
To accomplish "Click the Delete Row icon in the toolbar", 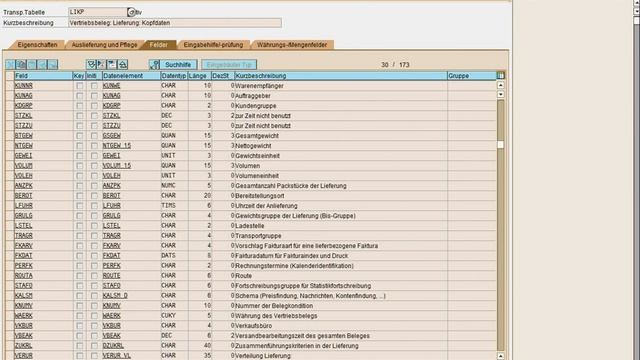I will coord(53,64).
